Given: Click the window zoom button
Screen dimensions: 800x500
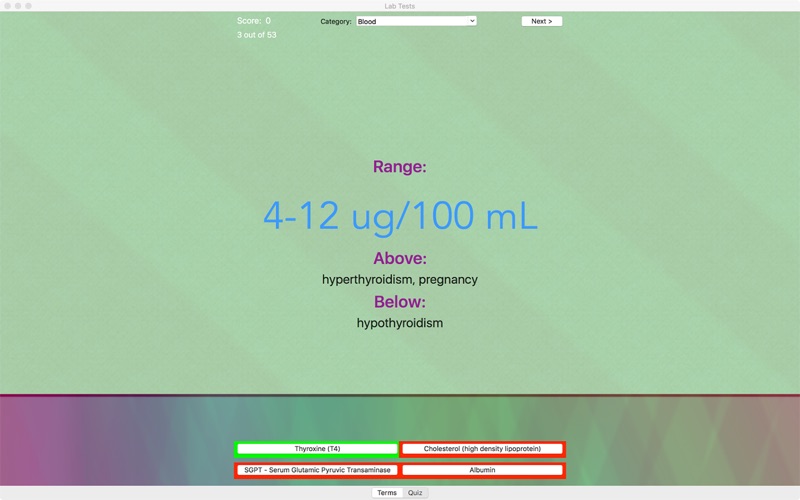Looking at the screenshot, I should pos(29,6).
